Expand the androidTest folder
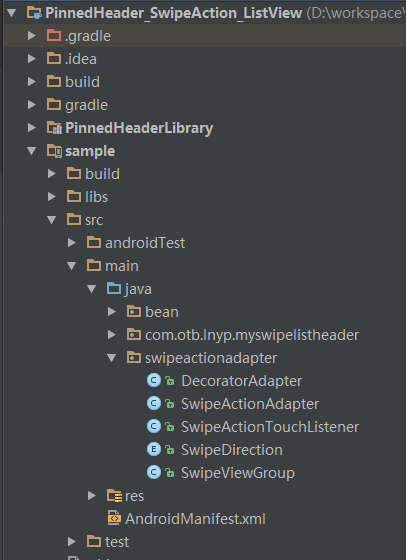Viewport: 406px width, 560px height. pos(72,243)
